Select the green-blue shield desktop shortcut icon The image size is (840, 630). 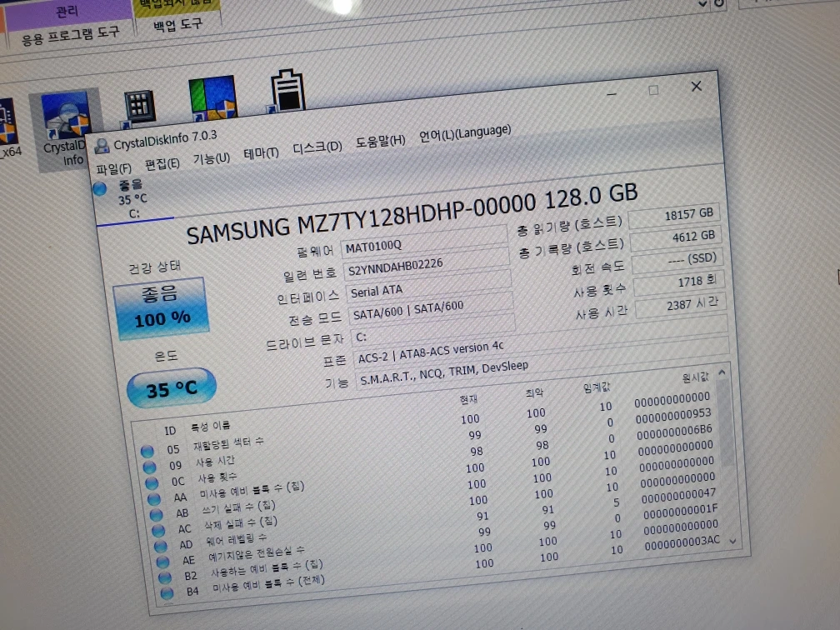click(x=212, y=97)
